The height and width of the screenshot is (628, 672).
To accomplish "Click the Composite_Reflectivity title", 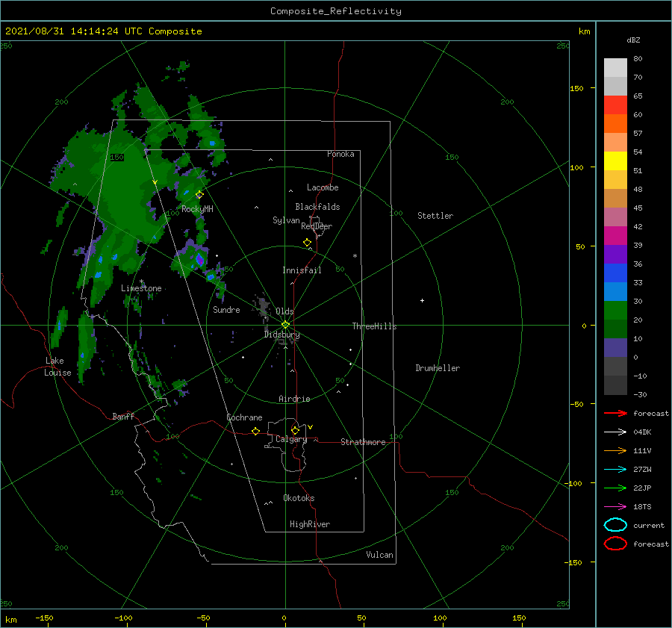I will (x=336, y=11).
